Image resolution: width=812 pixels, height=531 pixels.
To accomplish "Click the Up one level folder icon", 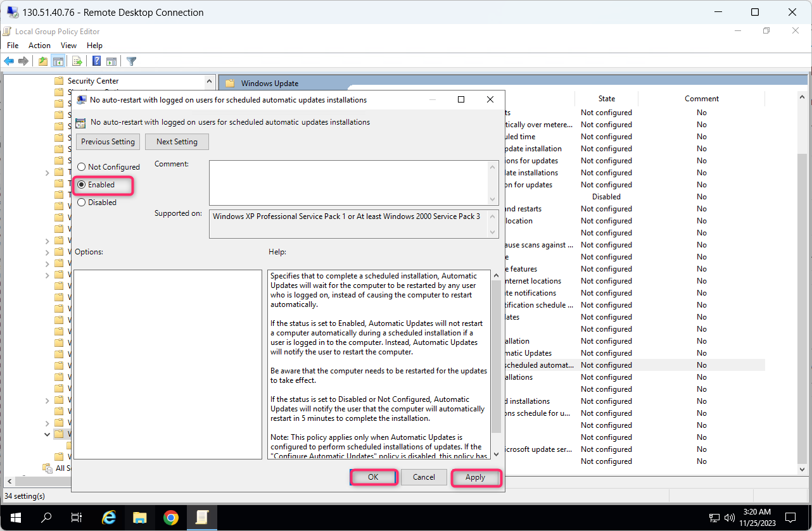I will 43,61.
